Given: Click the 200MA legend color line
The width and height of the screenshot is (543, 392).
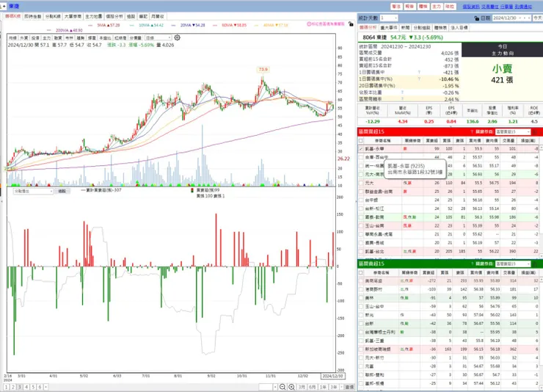Looking at the screenshot, I should coord(49,31).
